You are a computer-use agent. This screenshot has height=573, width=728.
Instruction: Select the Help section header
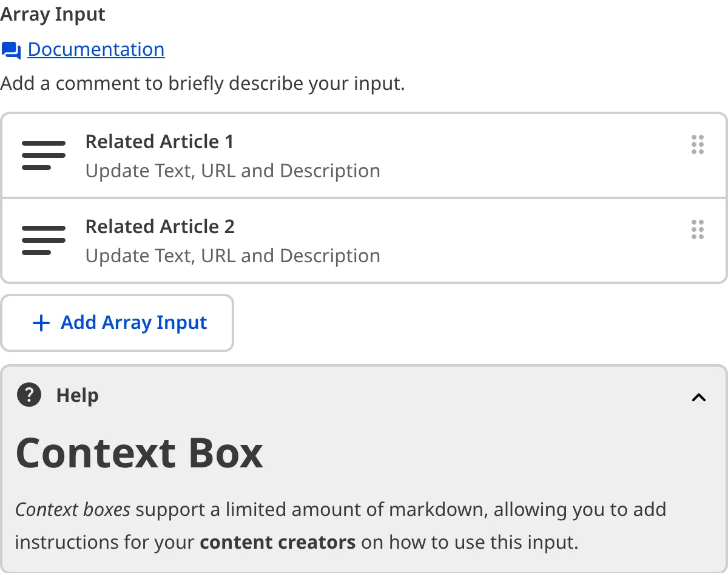77,395
